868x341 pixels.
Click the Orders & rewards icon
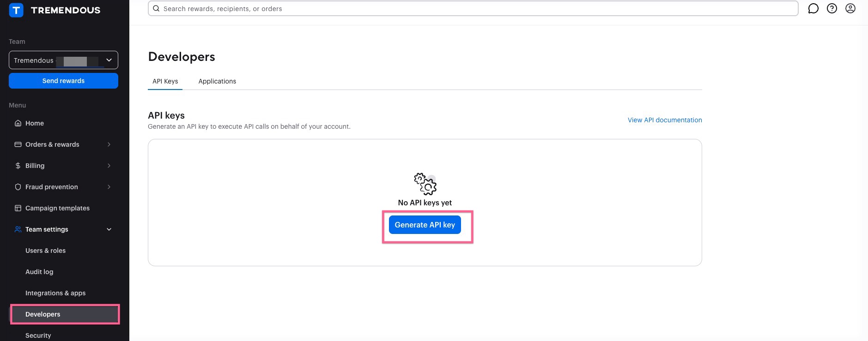coord(18,144)
